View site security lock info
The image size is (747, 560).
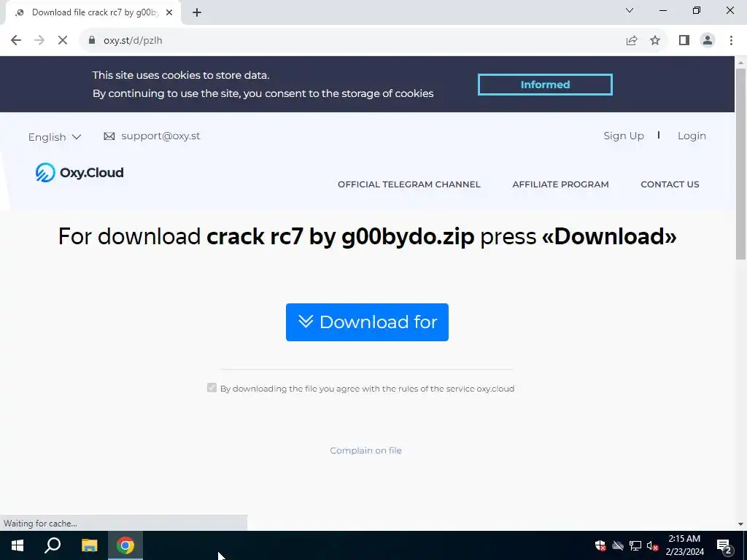coord(92,41)
